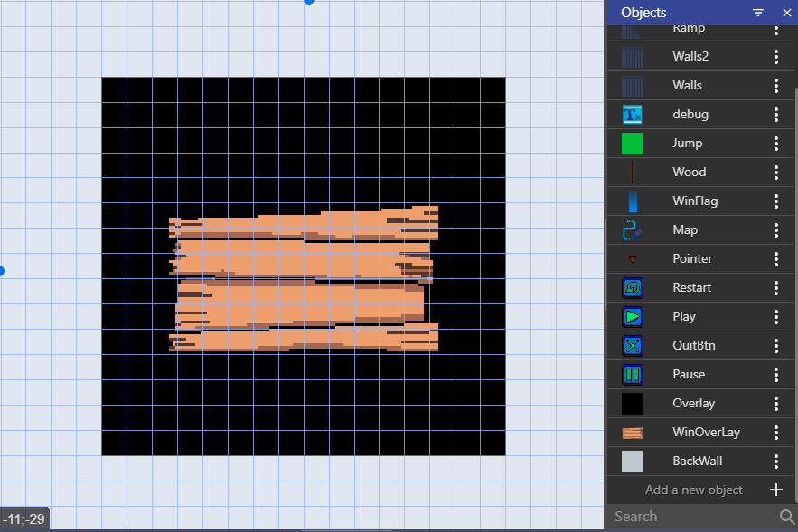Open the three-dot menu for WinFlag
The image size is (798, 532).
(776, 201)
